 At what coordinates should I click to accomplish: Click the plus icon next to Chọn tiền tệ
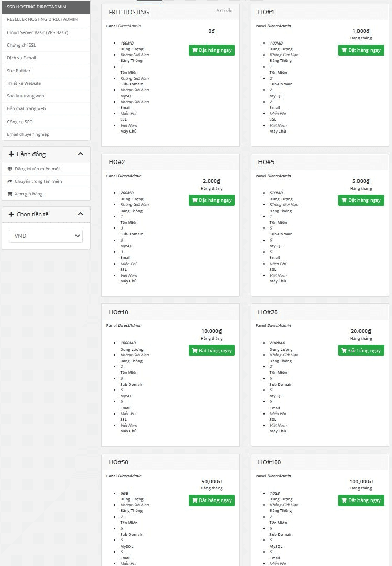11,214
